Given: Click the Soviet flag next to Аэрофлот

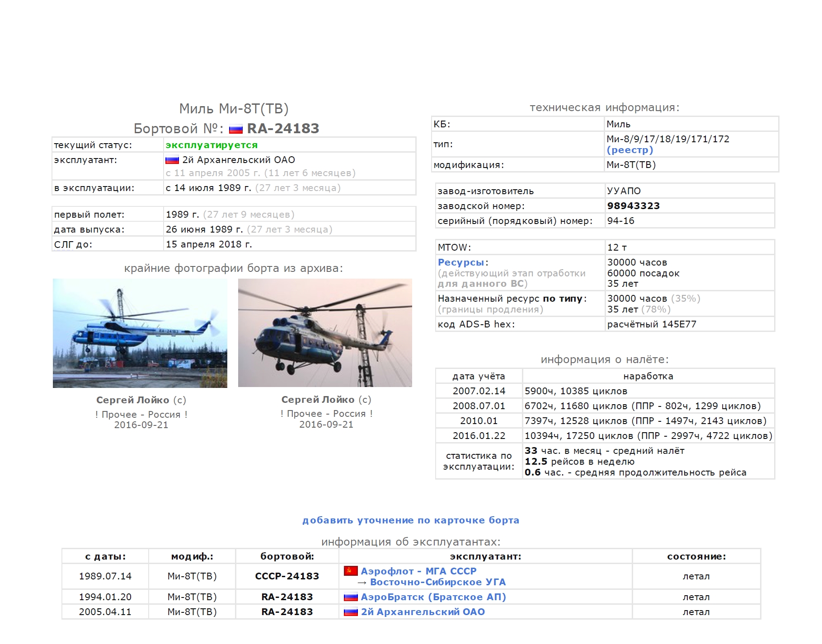Looking at the screenshot, I should pyautogui.click(x=351, y=571).
